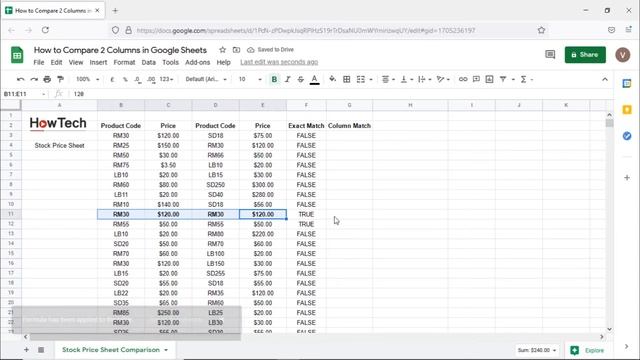Open text rotation dropdown
The height and width of the screenshot is (360, 640).
443,79
